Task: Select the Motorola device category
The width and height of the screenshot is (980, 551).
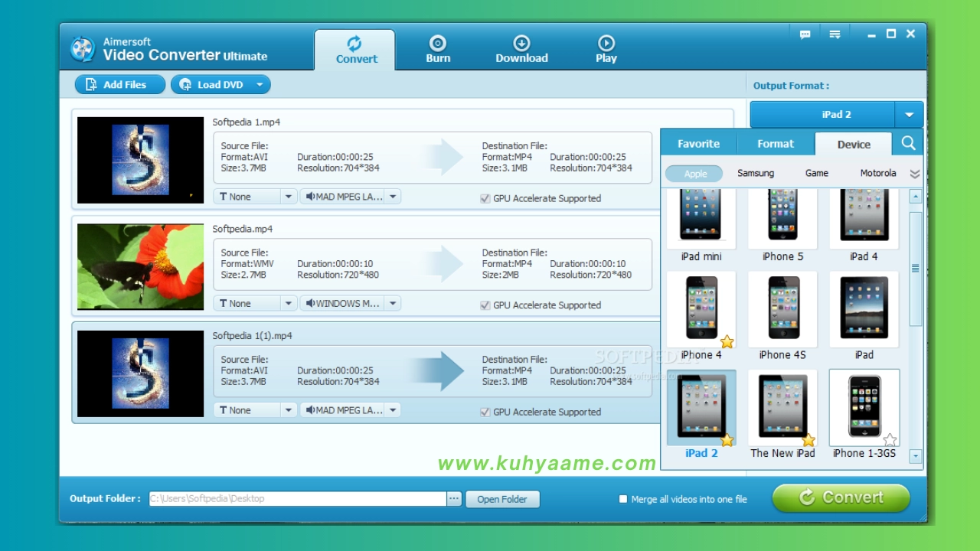Action: tap(878, 174)
